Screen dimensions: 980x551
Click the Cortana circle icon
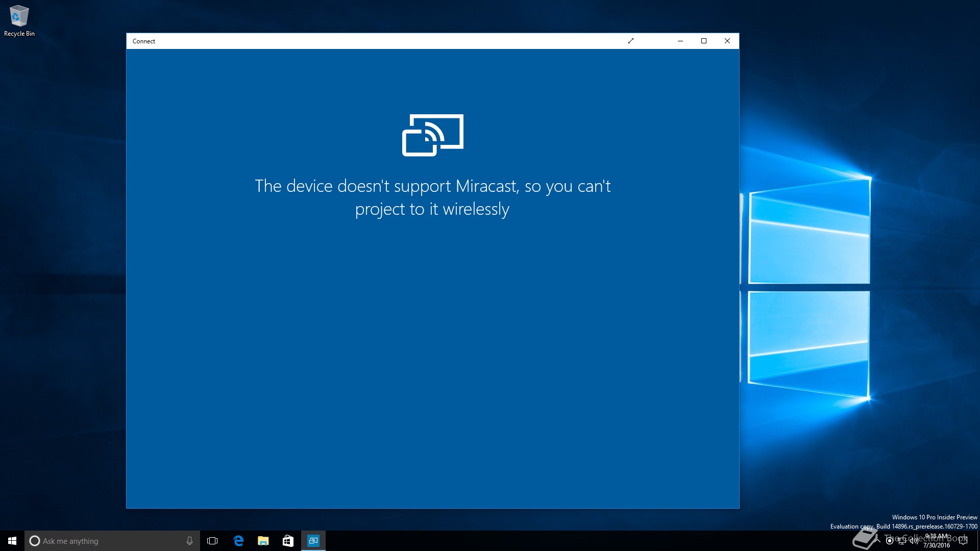point(35,541)
